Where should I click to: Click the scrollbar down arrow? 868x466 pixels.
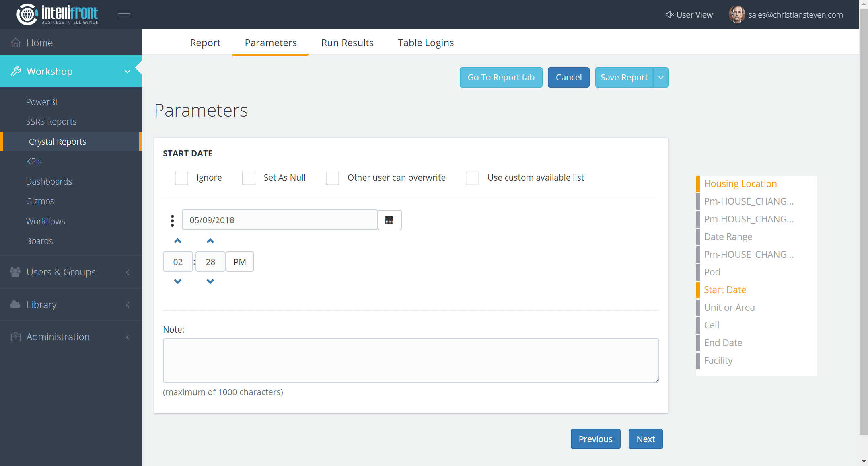pos(864,461)
